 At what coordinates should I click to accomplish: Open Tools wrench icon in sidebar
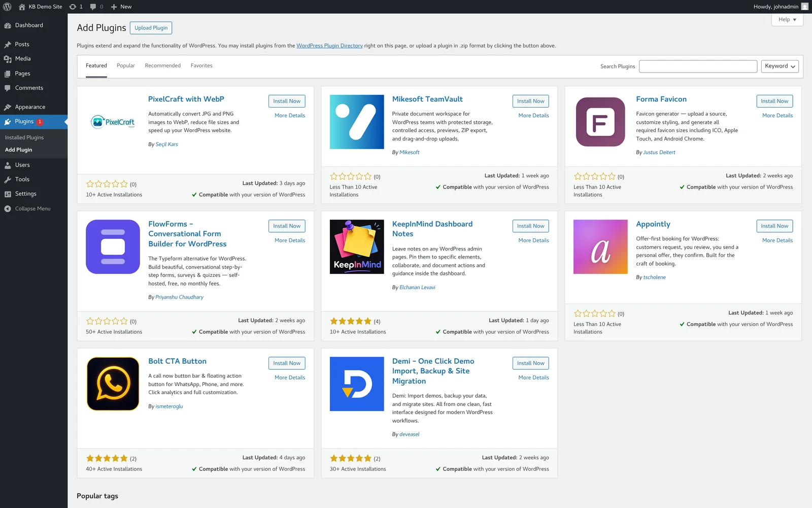8,179
